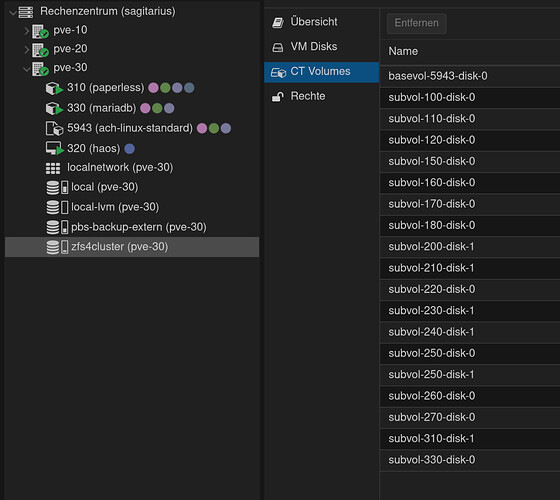Viewport: 560px width, 500px height.
Task: Collapse the Rechenzentrum datacenter tree
Action: click(x=12, y=13)
